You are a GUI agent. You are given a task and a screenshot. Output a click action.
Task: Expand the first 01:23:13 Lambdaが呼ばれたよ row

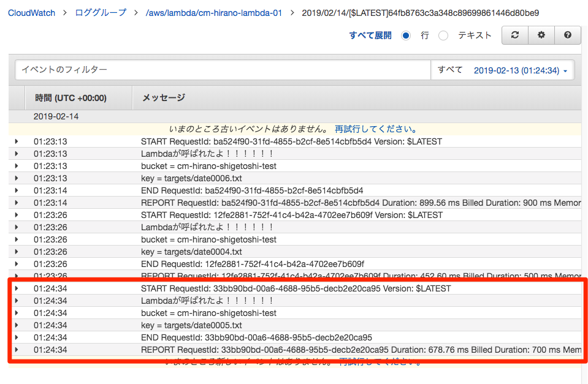(17, 154)
